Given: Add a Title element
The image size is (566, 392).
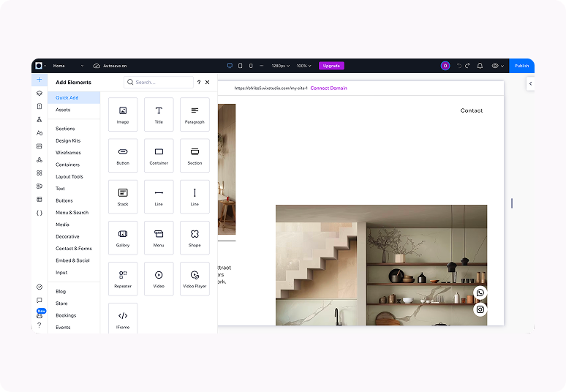Looking at the screenshot, I should point(159,114).
